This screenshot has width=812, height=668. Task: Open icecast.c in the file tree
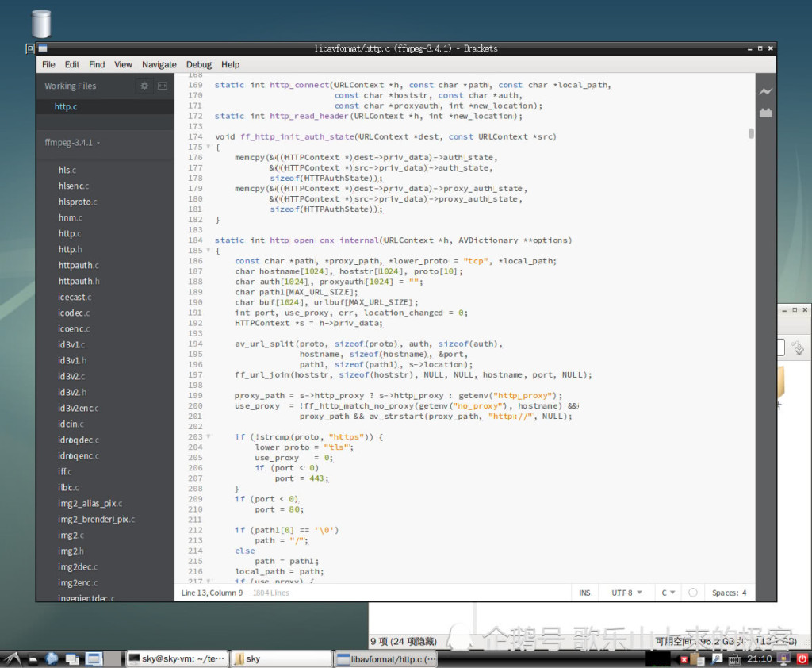pos(75,297)
